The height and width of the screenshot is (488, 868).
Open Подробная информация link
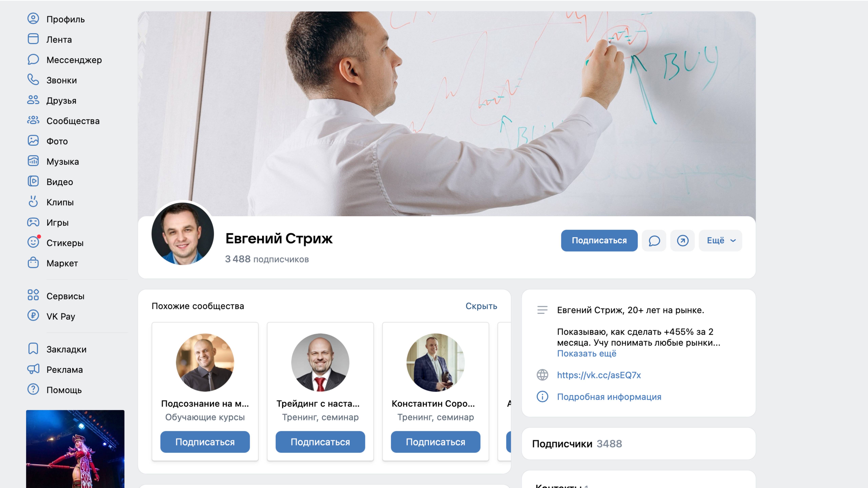pyautogui.click(x=609, y=397)
